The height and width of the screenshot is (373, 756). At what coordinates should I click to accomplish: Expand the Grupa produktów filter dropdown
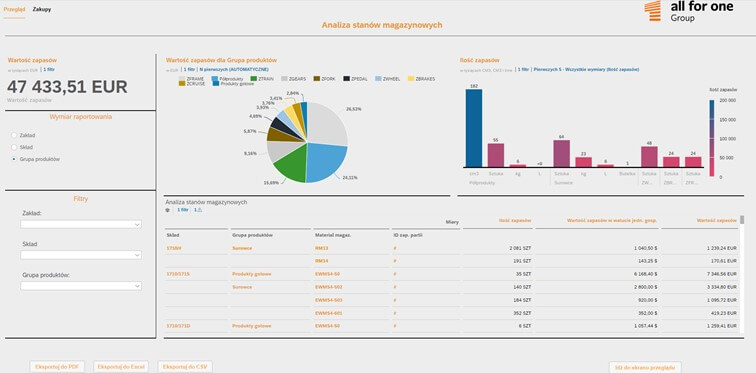81,286
